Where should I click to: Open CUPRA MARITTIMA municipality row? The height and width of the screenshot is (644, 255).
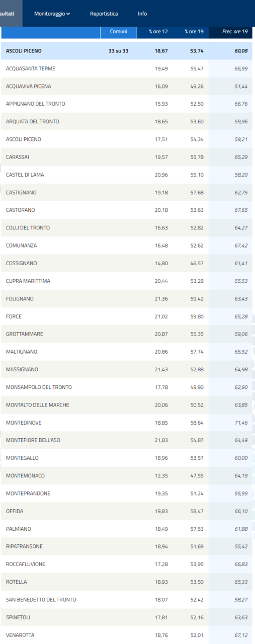[127, 281]
